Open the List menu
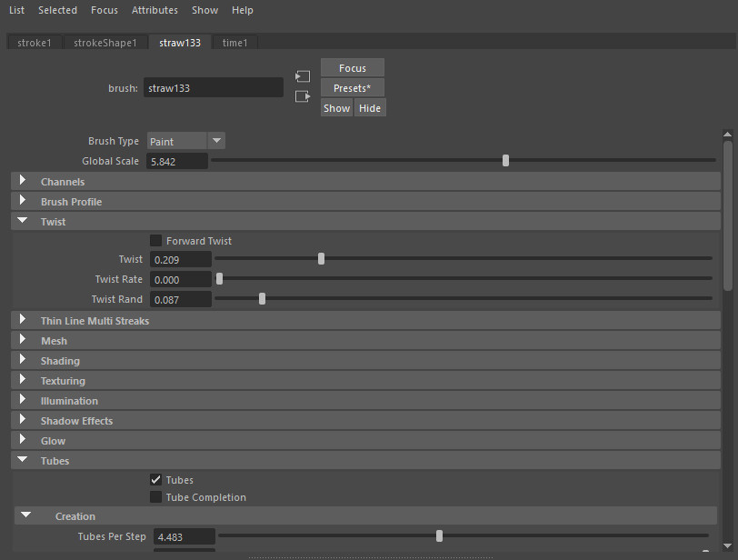The image size is (738, 560). [x=16, y=10]
